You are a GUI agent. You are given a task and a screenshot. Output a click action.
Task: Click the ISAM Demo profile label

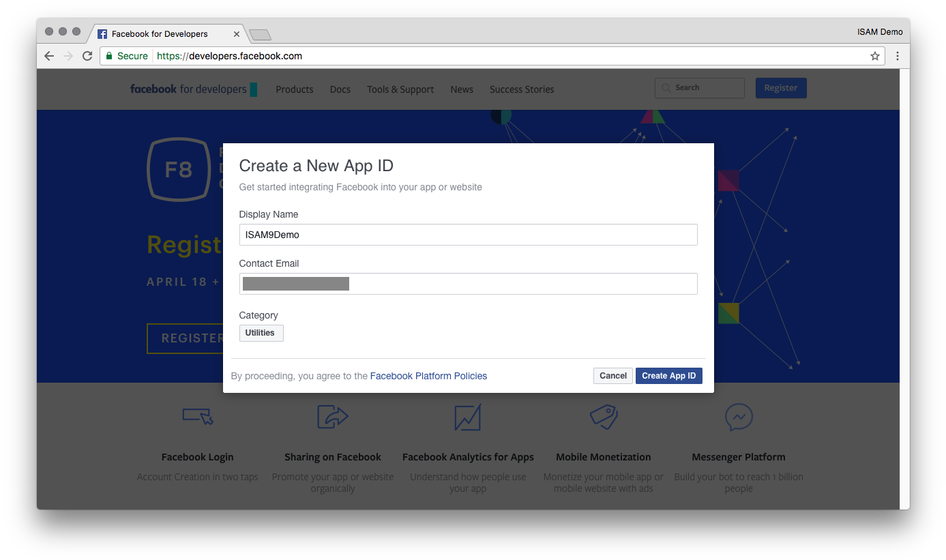[x=880, y=32]
